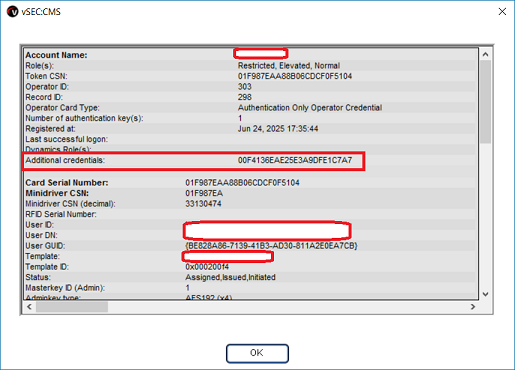Click the horizontal scrollbar thumb

coord(72,307)
